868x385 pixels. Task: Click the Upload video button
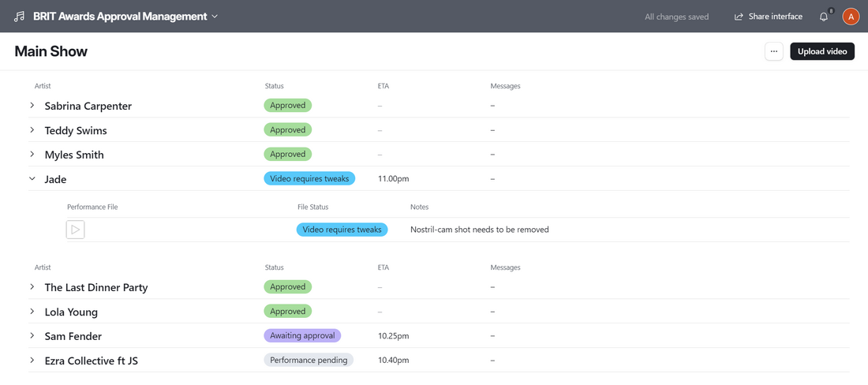[821, 51]
